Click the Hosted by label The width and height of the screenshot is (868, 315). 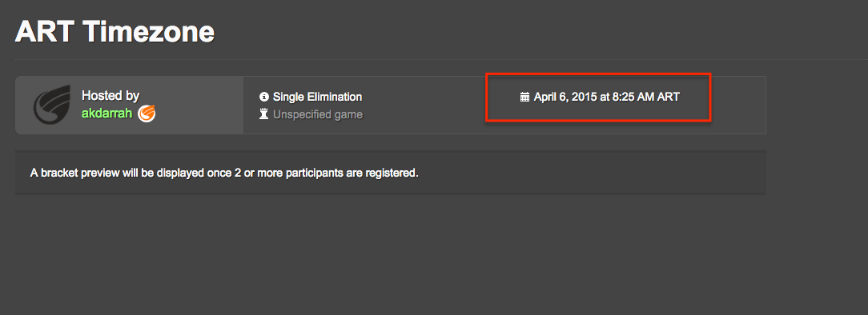tap(111, 96)
